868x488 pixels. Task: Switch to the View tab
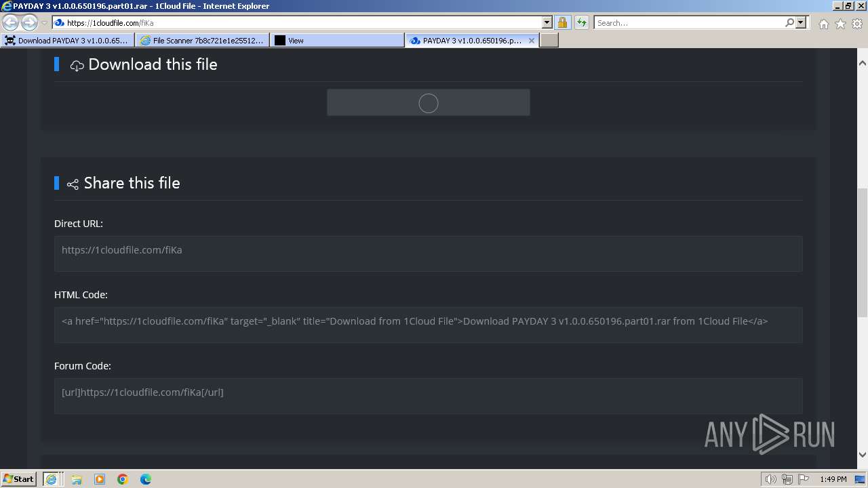(338, 41)
